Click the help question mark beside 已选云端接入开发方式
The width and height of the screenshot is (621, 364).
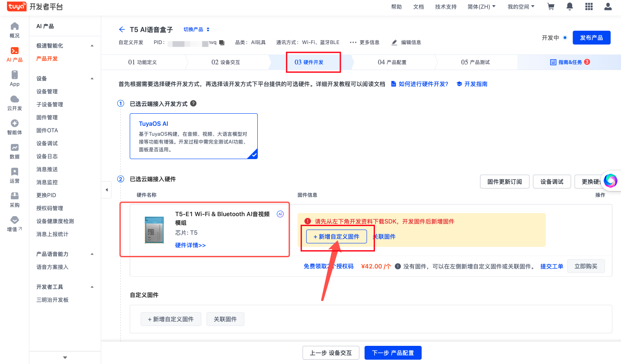(193, 103)
